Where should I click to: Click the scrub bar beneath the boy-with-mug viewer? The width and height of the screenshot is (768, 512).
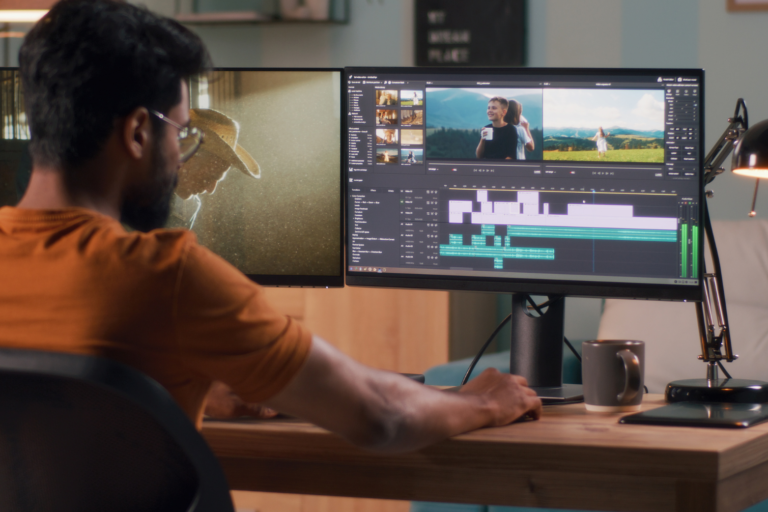click(x=484, y=165)
